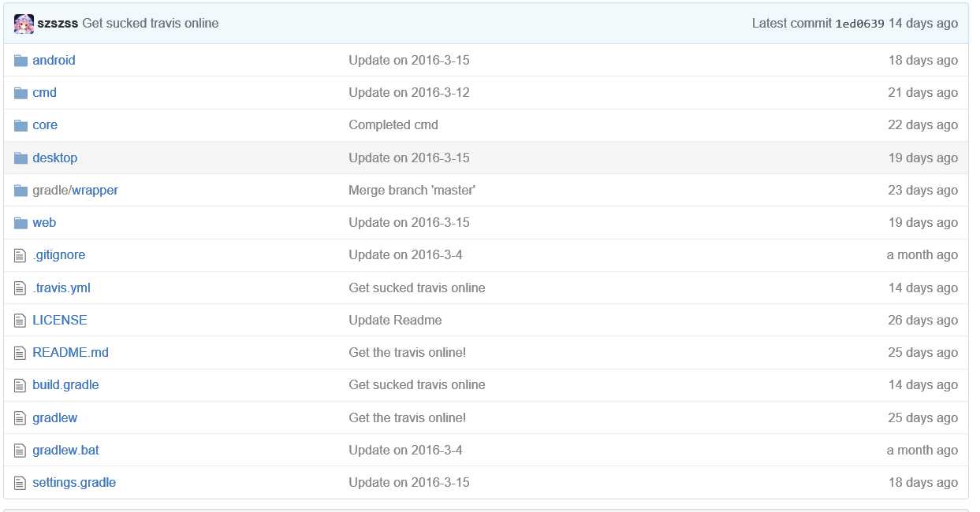Click '23 days ago' in gradle/wrapper row
Screen dimensions: 980x512
[923, 191]
